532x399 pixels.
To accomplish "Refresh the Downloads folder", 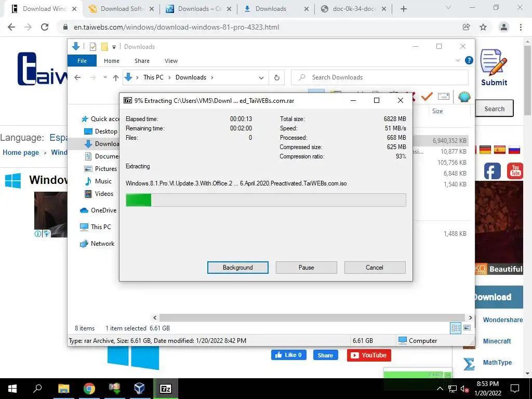I will click(x=277, y=78).
